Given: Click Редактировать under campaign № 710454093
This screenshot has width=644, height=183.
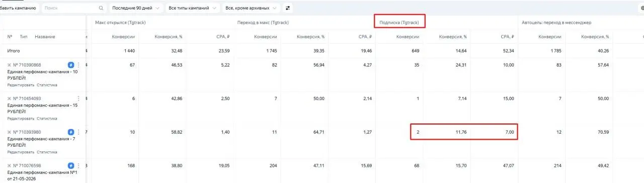Looking at the screenshot, I should 21,118.
